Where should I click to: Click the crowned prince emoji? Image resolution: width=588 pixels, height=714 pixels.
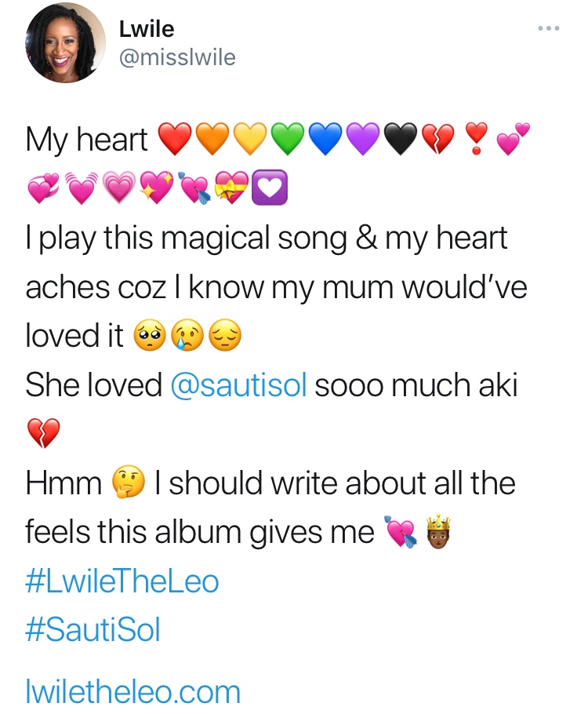coord(438,533)
